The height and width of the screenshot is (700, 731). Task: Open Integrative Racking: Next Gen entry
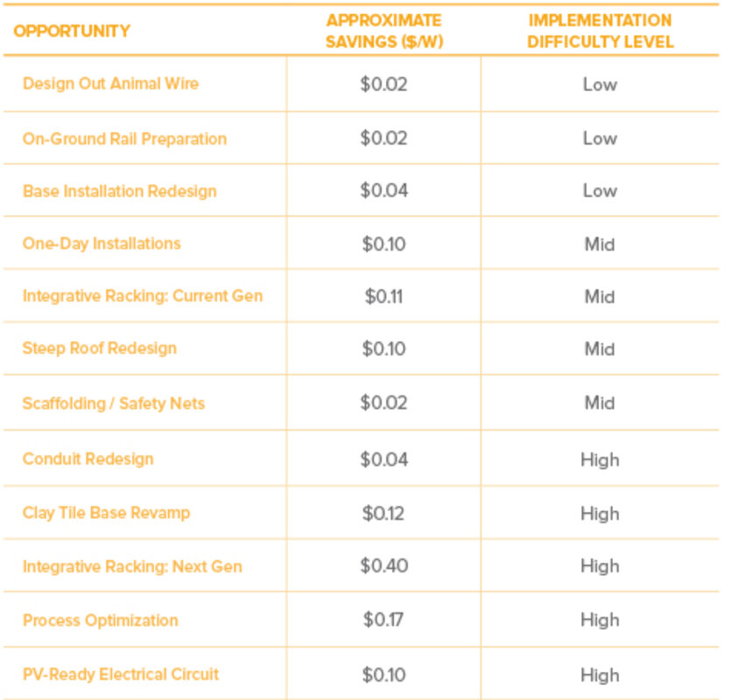click(x=132, y=566)
